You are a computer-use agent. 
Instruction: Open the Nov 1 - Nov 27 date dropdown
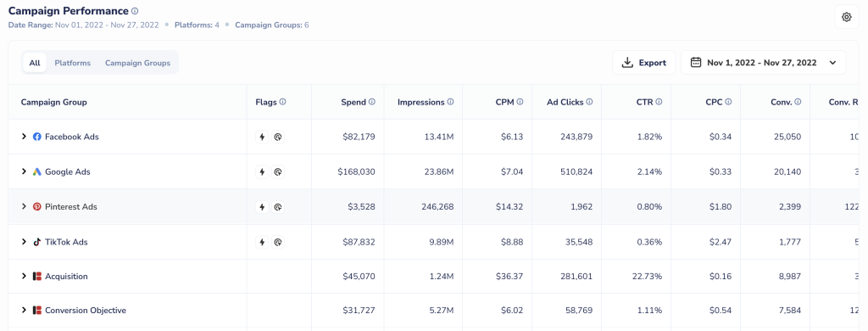pyautogui.click(x=764, y=63)
